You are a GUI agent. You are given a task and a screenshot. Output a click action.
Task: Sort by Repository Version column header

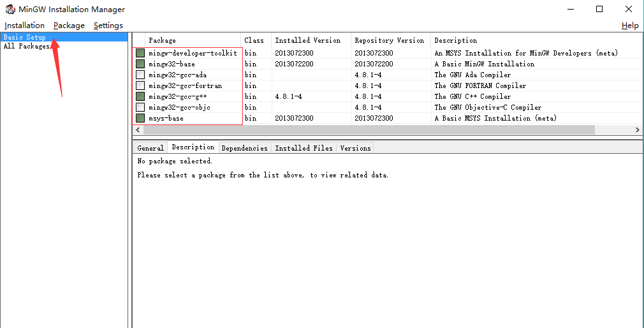coord(391,40)
